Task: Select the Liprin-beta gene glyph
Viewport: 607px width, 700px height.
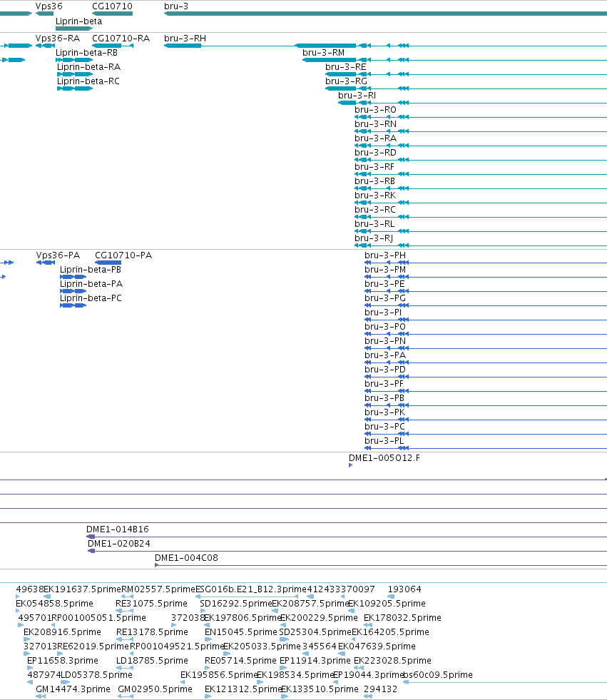Action: [x=74, y=29]
